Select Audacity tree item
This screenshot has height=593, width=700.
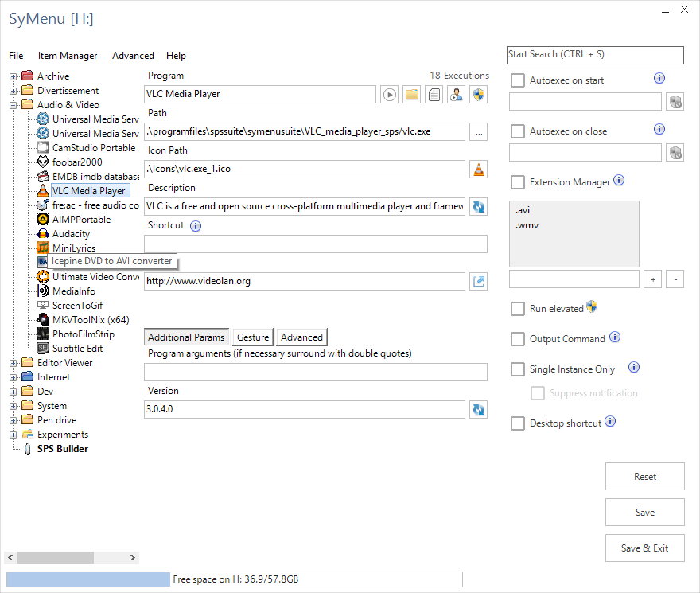click(71, 234)
